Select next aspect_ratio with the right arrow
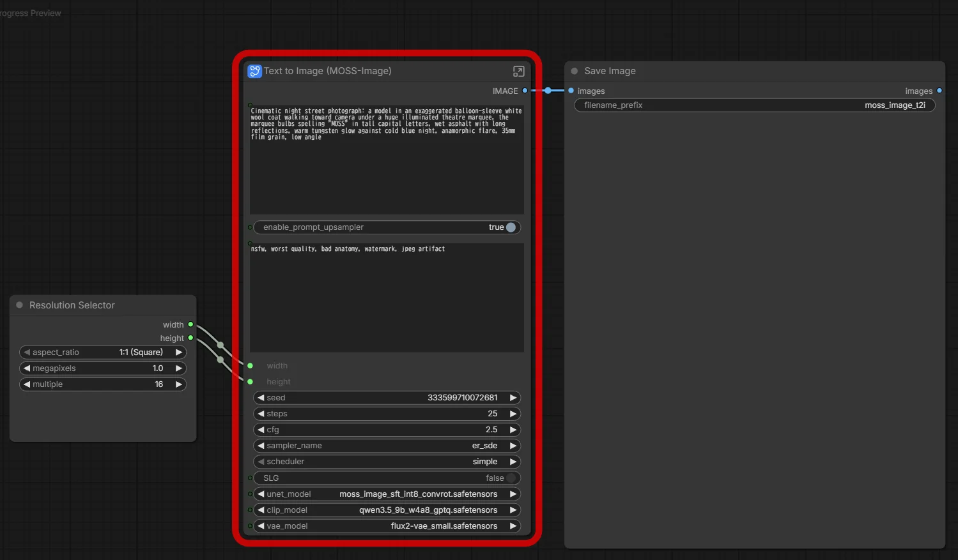This screenshot has height=560, width=958. click(x=179, y=352)
